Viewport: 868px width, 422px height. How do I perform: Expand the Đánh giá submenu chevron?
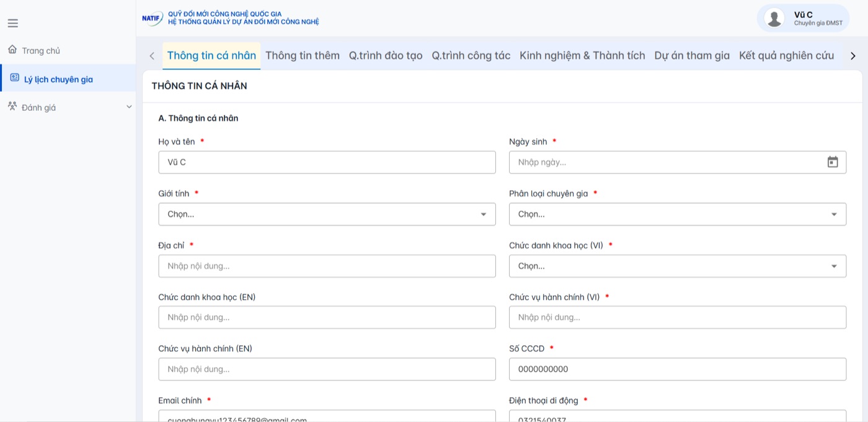129,107
